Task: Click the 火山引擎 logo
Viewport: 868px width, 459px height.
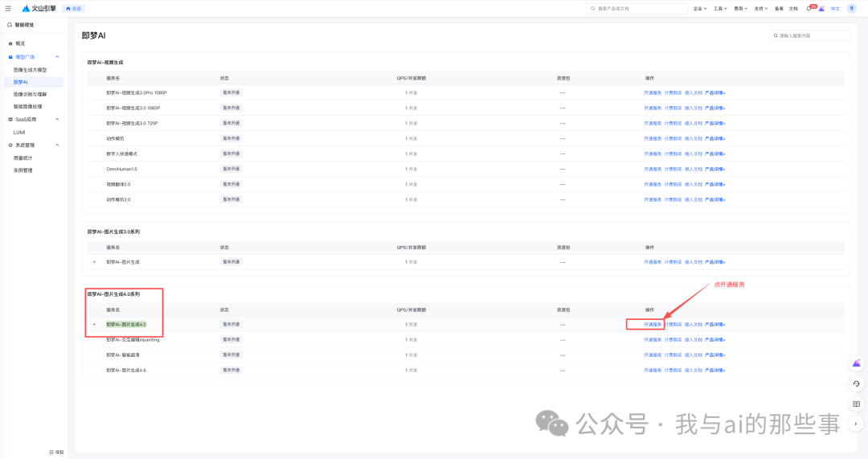Action: click(39, 8)
